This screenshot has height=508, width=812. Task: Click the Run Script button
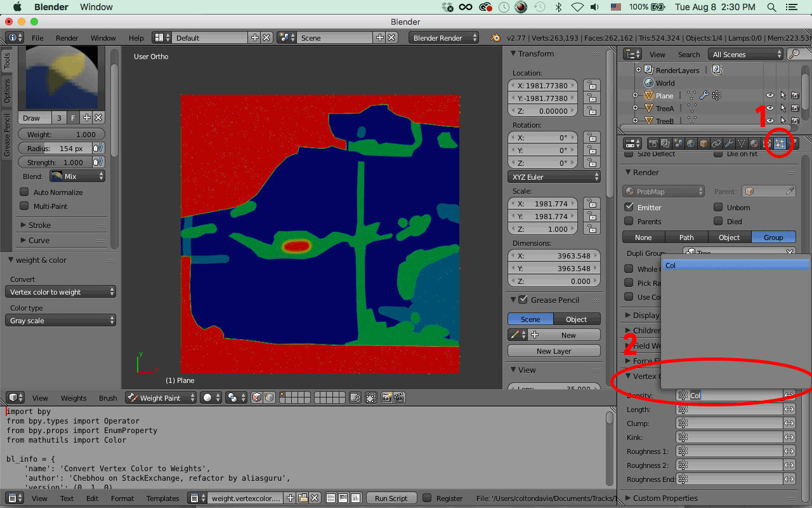(391, 498)
